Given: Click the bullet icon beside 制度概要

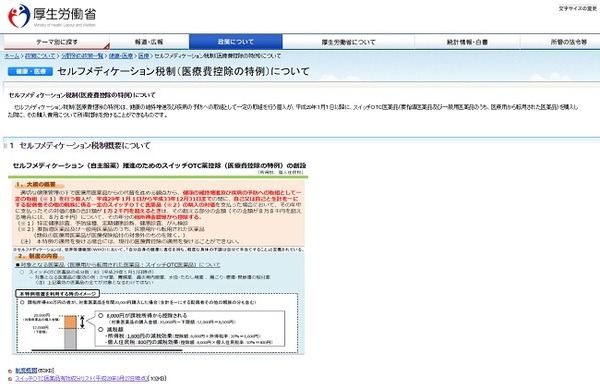Looking at the screenshot, I should pyautogui.click(x=10, y=371).
